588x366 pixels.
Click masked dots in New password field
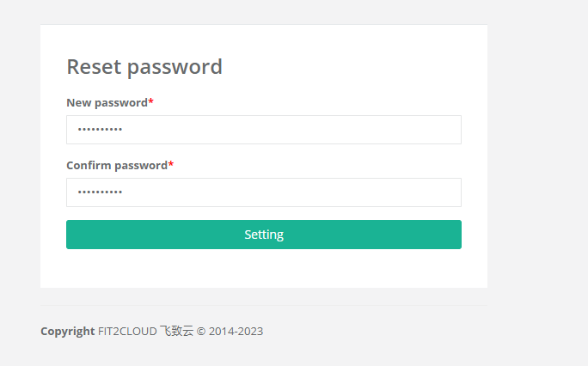pos(100,130)
